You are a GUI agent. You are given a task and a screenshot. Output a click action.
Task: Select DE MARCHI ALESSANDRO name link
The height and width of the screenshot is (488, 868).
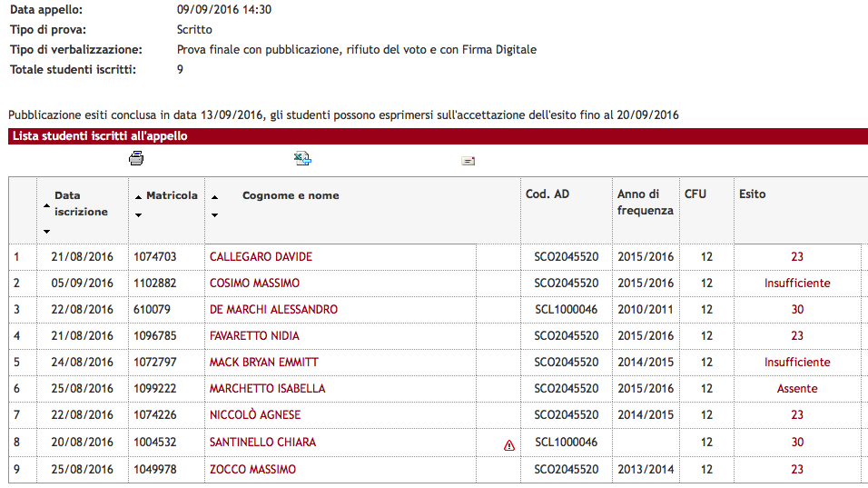[x=273, y=310]
